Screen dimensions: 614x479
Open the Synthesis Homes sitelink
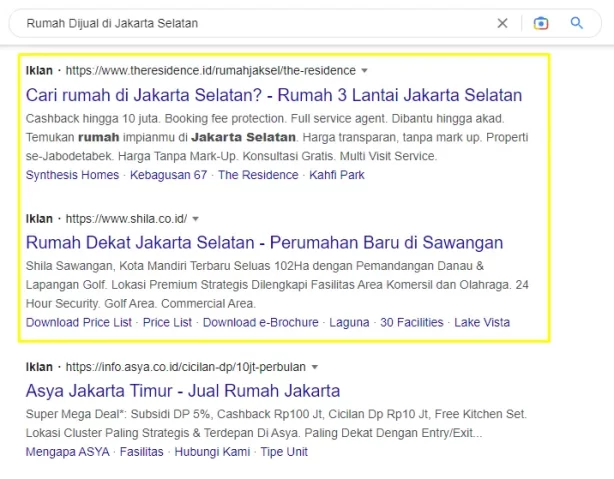pos(72,175)
